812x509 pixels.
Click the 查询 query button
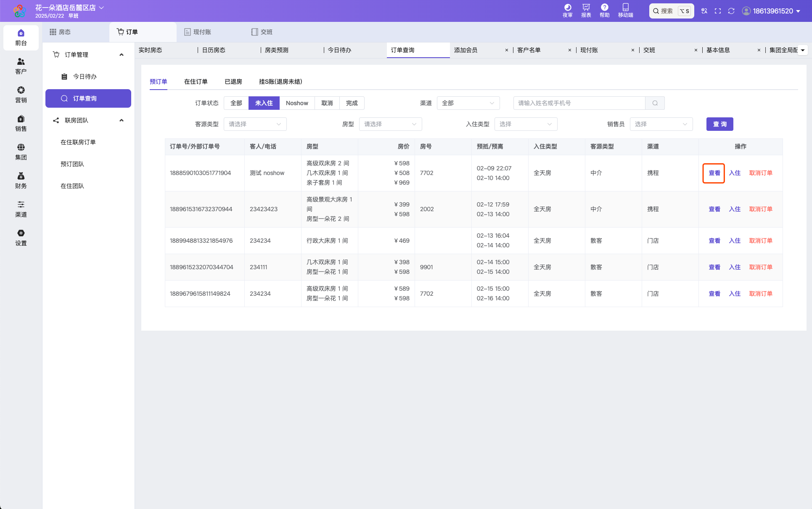[x=719, y=124]
